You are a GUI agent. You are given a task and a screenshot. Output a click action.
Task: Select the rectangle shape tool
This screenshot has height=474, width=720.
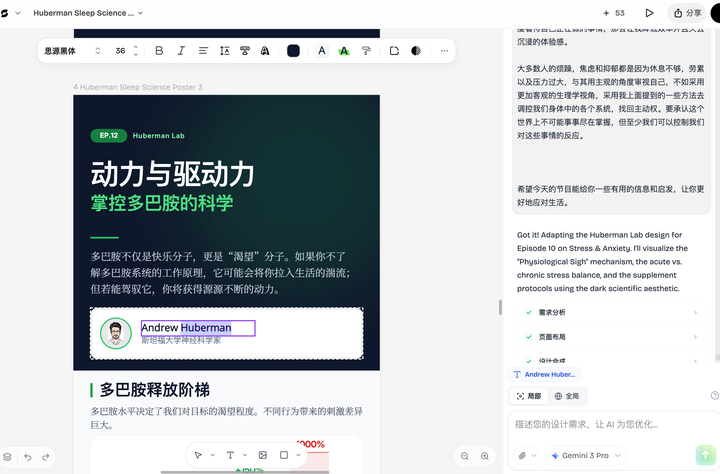284,455
